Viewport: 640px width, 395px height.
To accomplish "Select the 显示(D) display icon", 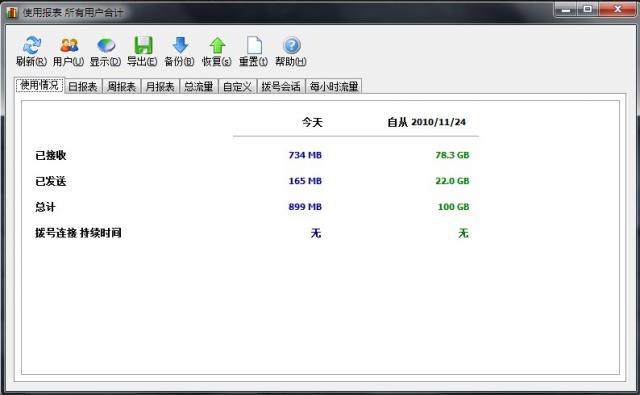I will 106,45.
